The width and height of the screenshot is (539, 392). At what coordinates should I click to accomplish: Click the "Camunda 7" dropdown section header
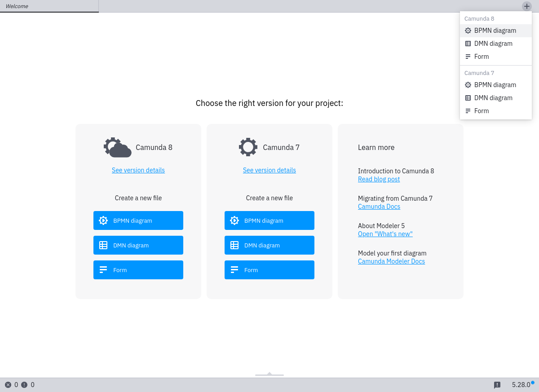[x=479, y=73]
